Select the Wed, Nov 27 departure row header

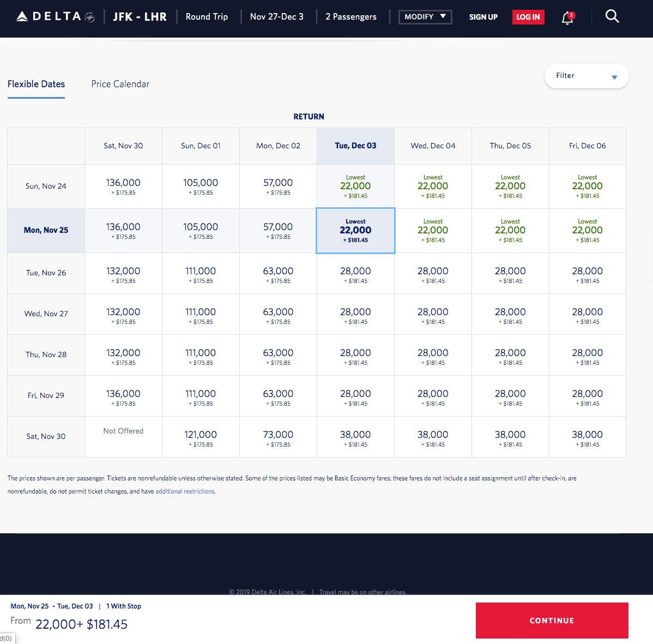click(46, 314)
